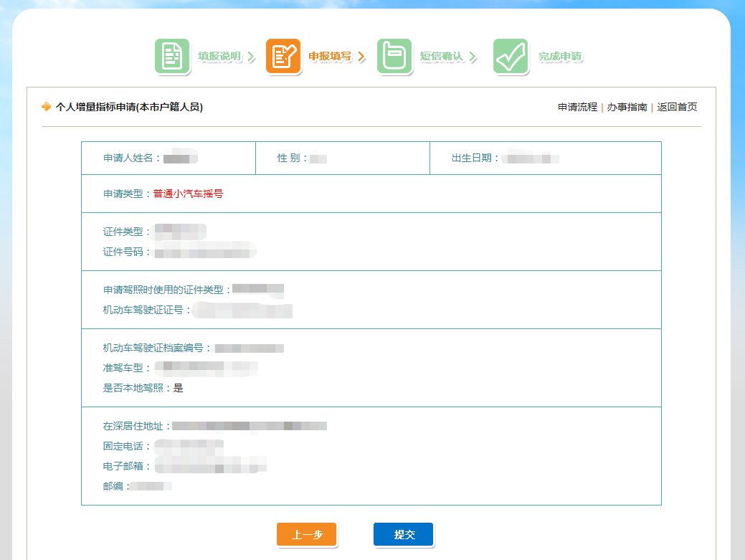This screenshot has height=560, width=745.
Task: Select the 短信确认 step label
Action: pos(442,56)
